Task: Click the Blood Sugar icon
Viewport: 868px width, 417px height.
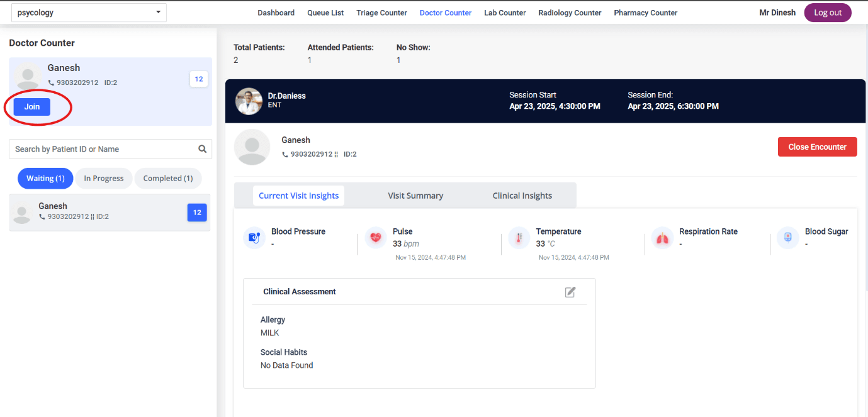Action: click(787, 238)
